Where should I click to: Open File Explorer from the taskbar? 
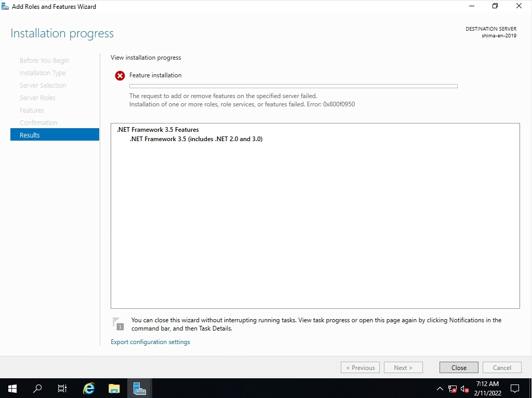click(x=114, y=388)
